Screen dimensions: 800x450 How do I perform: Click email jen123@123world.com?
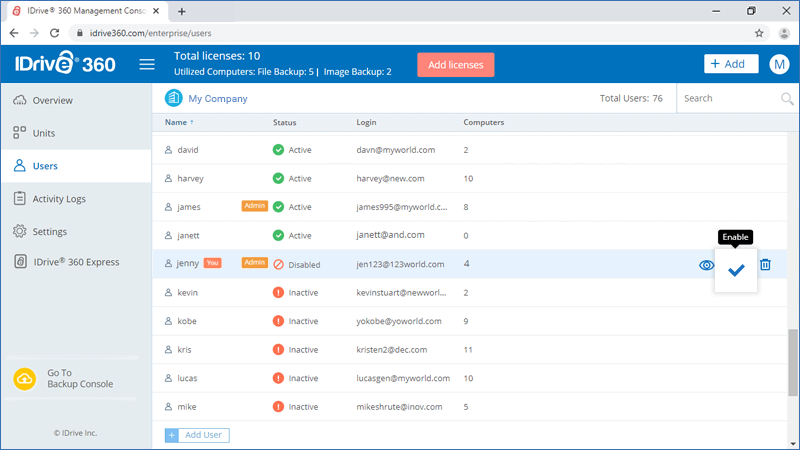[x=400, y=264]
